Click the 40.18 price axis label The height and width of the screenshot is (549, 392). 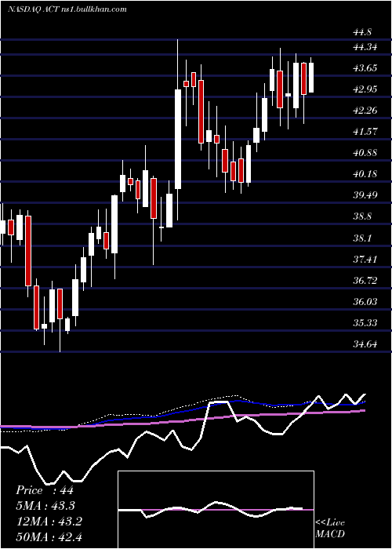pos(365,174)
